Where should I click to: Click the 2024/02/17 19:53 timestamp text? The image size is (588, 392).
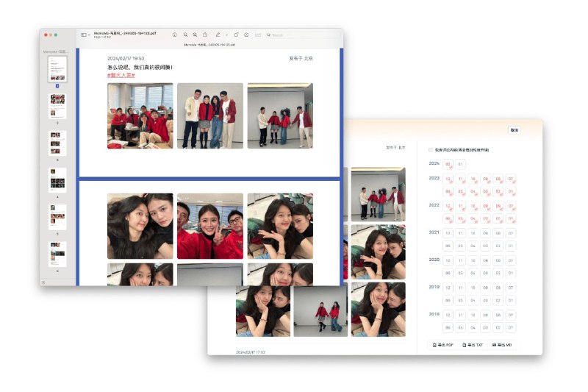[126, 59]
